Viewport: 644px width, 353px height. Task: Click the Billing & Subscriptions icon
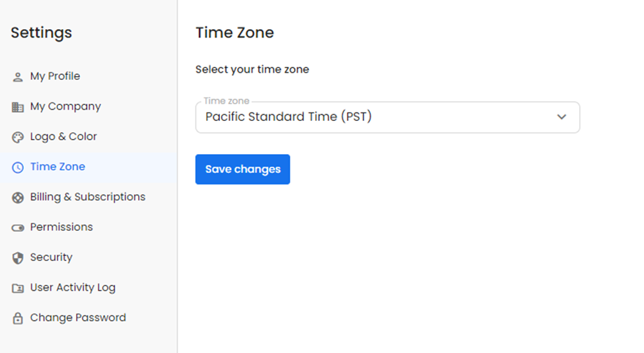18,198
